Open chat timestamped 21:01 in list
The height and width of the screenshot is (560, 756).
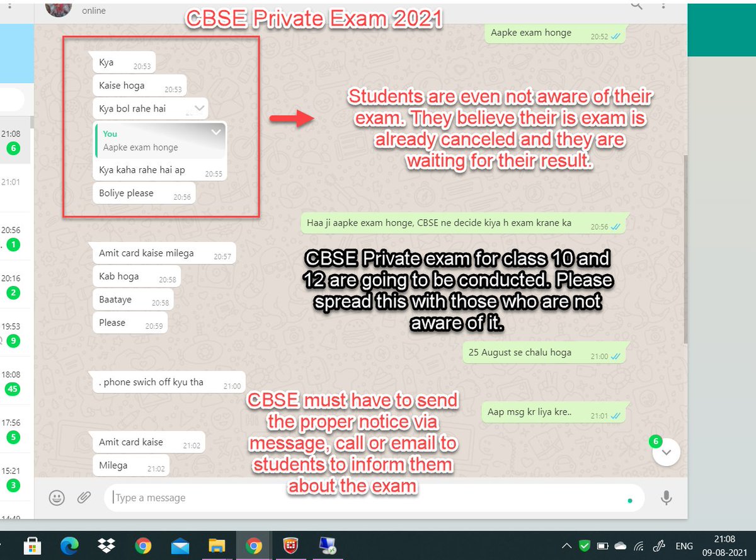15,186
